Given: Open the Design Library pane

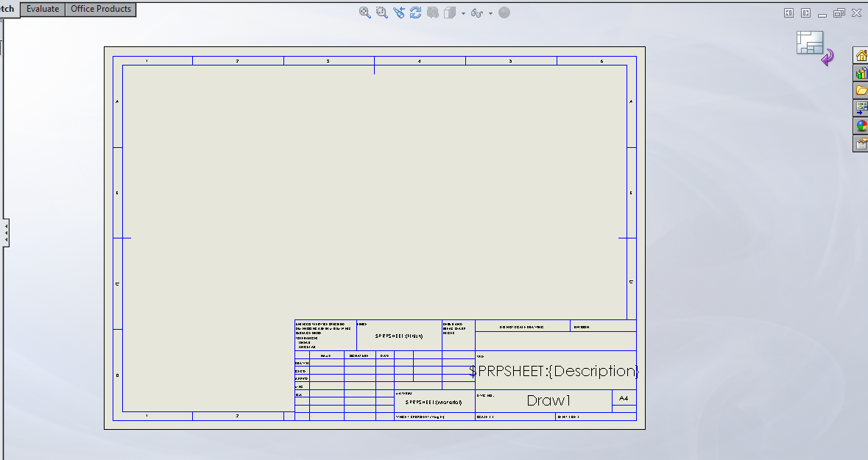Looking at the screenshot, I should [x=861, y=73].
